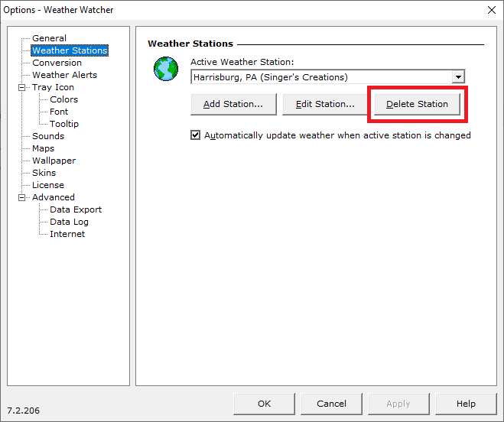Open the Conversion settings page
Screen dimensions: 504x422
57,63
